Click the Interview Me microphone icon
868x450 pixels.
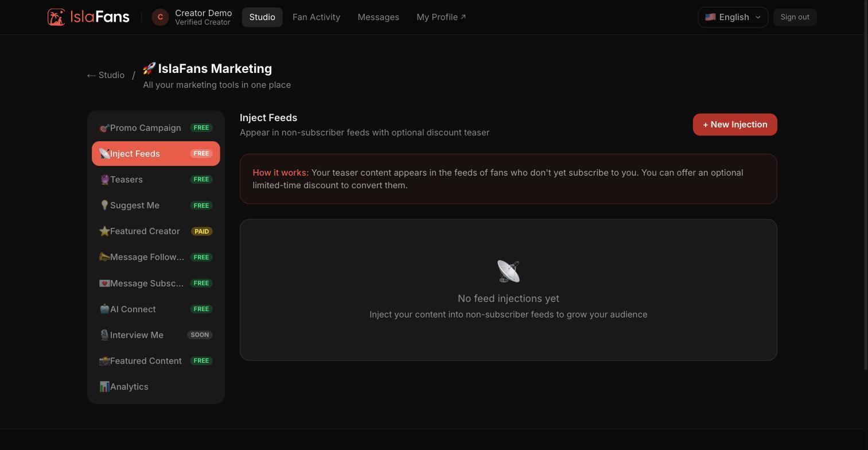104,335
